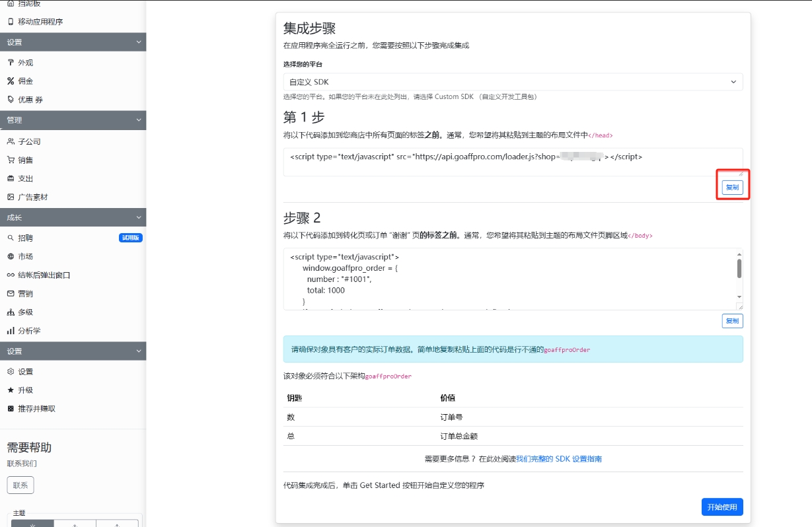The image size is (812, 527).
Task: Select the sun light theme option
Action: 32,524
